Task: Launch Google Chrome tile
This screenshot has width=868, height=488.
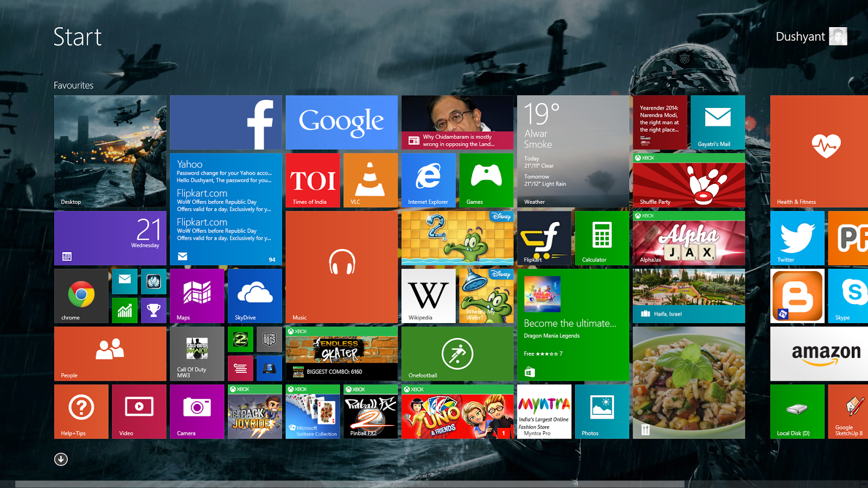Action: 81,296
